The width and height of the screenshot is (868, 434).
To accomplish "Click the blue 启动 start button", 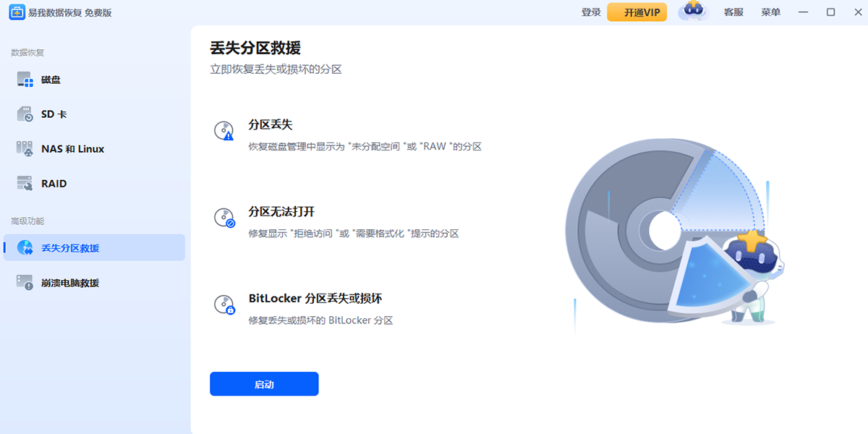I will pos(264,383).
